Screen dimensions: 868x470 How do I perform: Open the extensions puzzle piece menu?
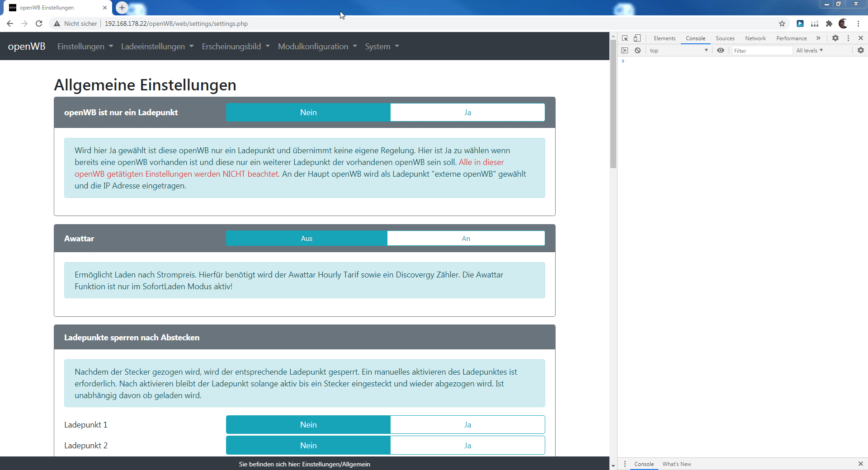click(829, 23)
